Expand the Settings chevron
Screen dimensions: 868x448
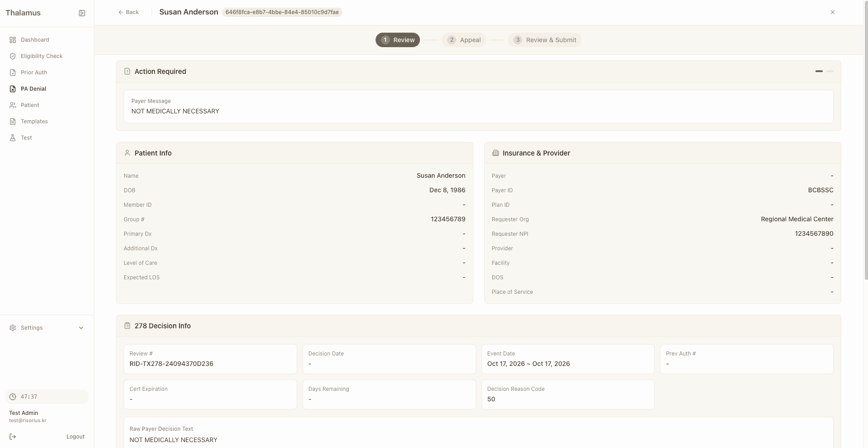81,328
